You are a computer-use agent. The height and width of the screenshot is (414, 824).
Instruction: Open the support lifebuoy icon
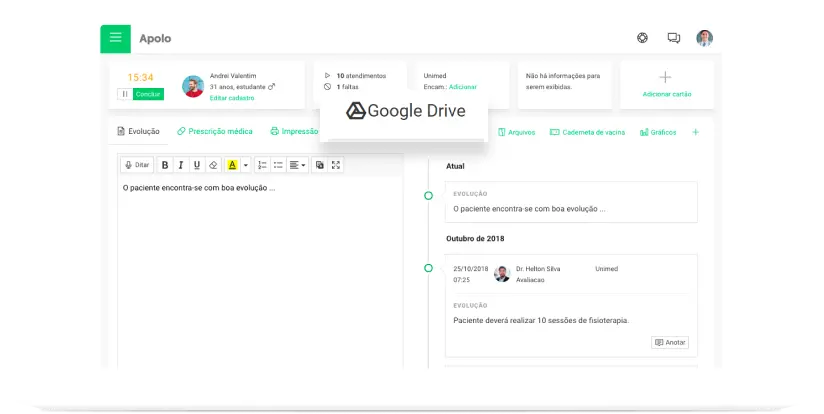pyautogui.click(x=642, y=38)
